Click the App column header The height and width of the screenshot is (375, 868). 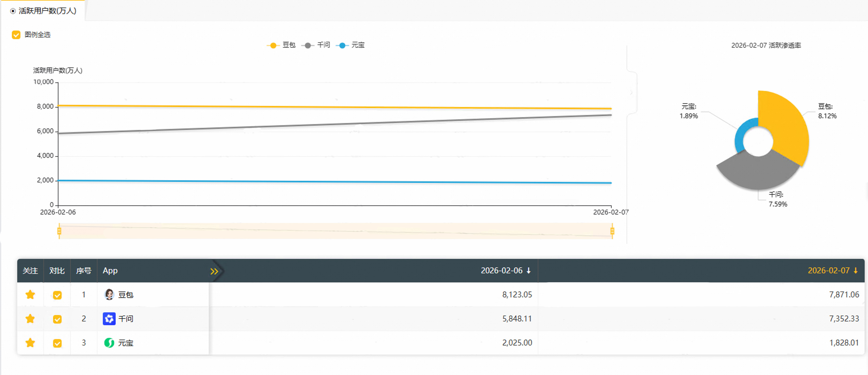110,271
